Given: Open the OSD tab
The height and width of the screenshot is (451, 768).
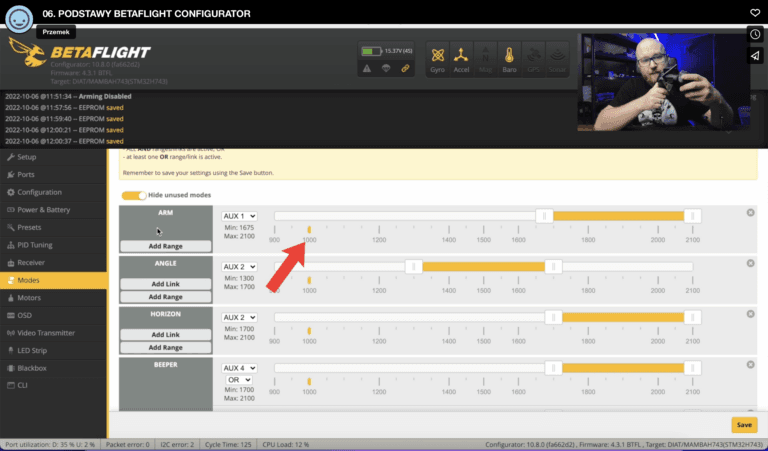Looking at the screenshot, I should point(53,315).
